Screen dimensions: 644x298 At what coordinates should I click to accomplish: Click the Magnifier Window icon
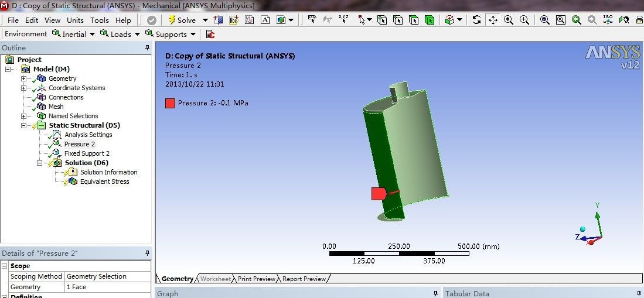561,20
